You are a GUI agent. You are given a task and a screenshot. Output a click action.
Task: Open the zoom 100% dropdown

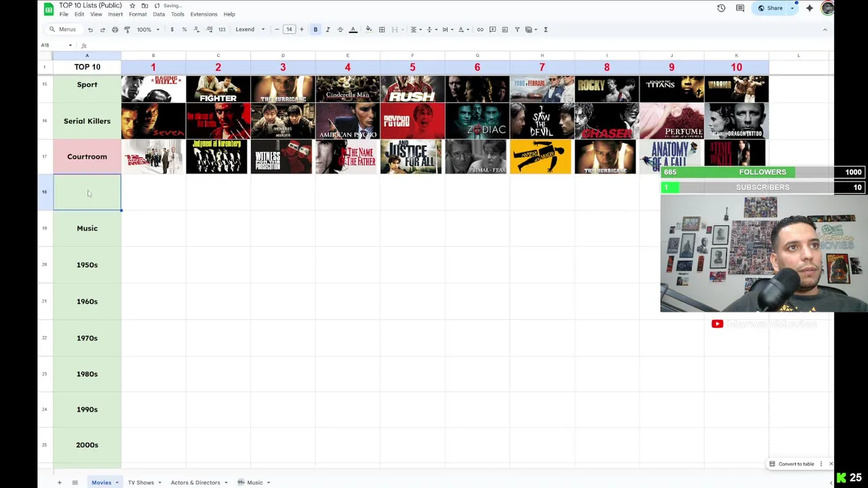(149, 29)
